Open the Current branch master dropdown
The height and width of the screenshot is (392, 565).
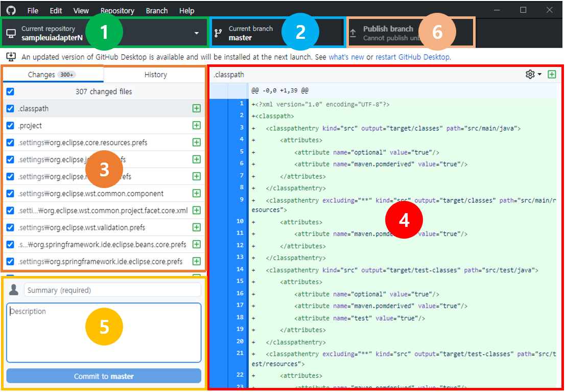point(277,33)
